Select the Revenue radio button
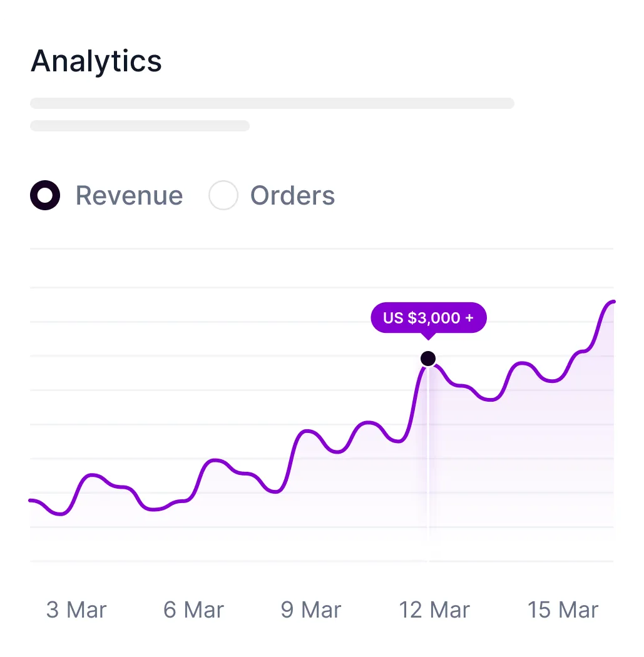 coord(45,195)
